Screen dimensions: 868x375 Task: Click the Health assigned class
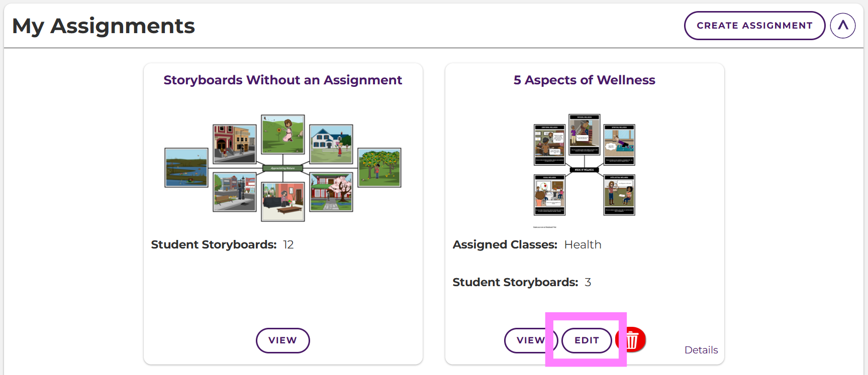(x=583, y=244)
